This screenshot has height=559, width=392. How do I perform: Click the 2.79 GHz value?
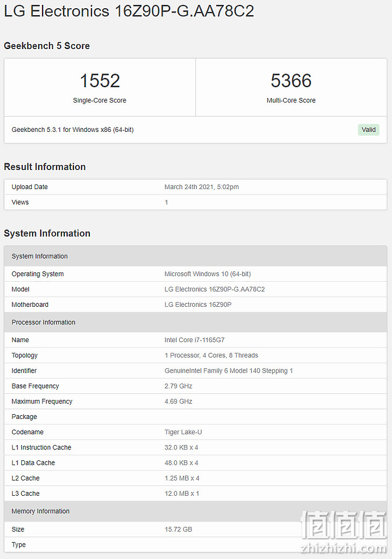point(178,386)
